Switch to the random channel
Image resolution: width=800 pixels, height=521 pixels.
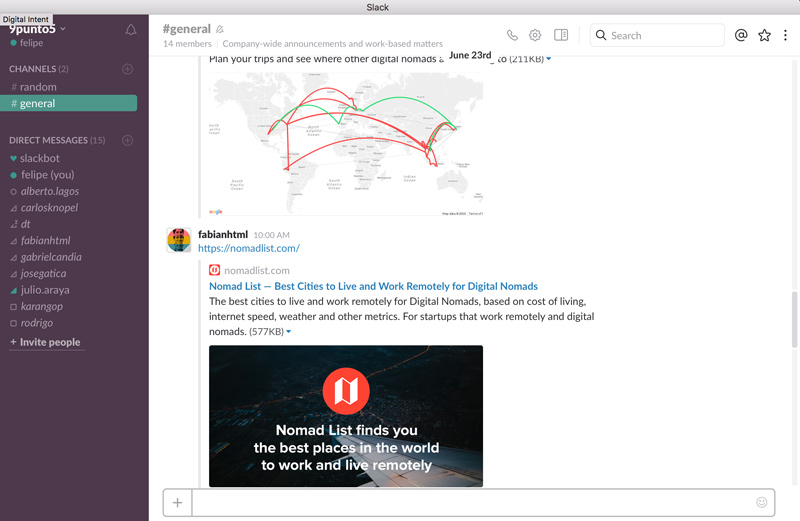tap(38, 87)
